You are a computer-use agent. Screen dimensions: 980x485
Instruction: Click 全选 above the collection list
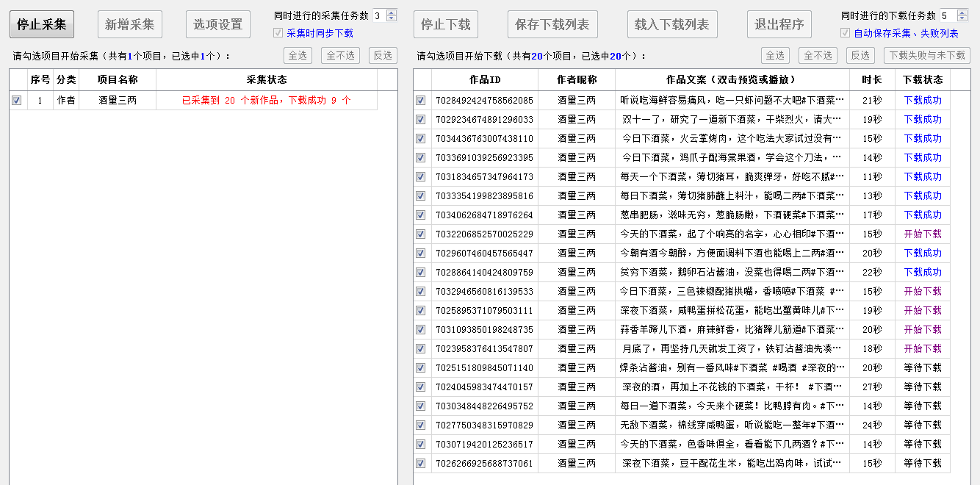(298, 55)
